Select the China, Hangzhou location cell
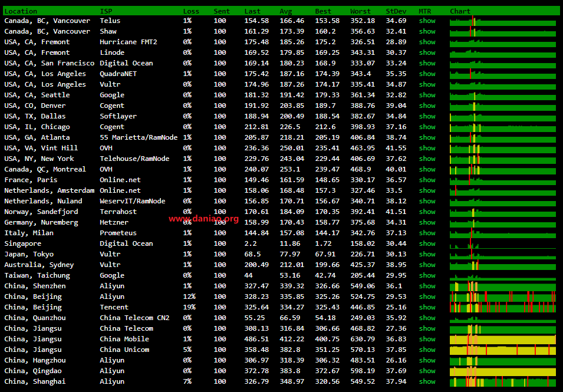 35,360
